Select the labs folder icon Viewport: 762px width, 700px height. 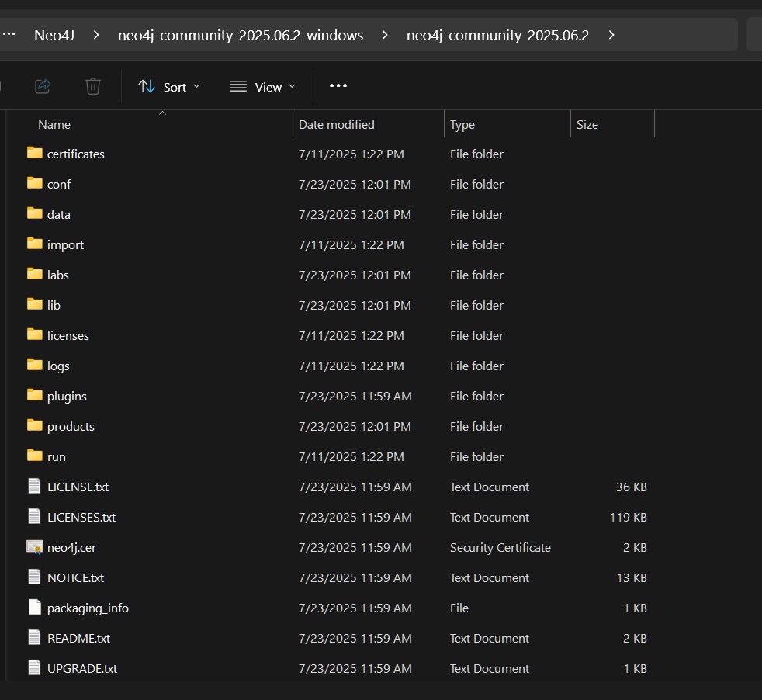(34, 274)
